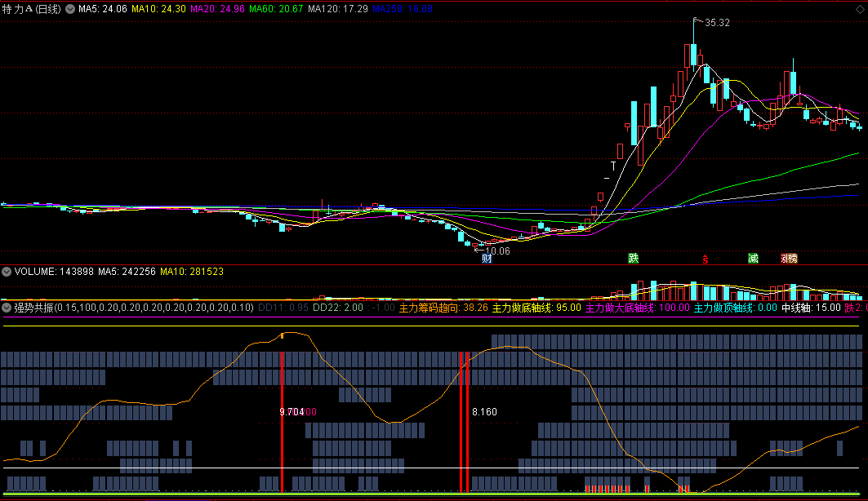Click the 主力筹码趋向: 38.26 readout
Viewport: 868px width, 501px height.
(x=443, y=308)
